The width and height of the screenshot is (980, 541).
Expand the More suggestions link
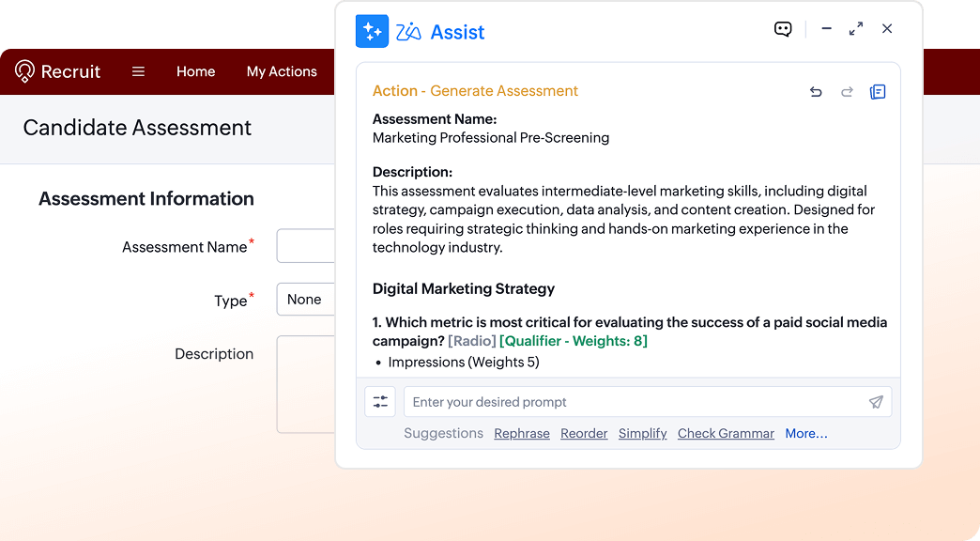(x=805, y=433)
